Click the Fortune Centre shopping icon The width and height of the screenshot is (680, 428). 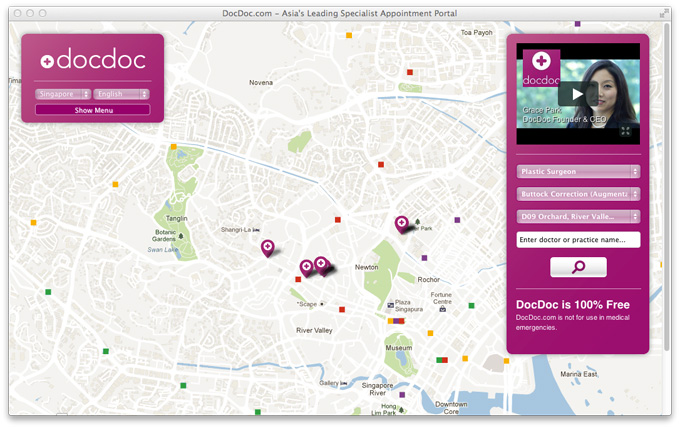[x=442, y=309]
